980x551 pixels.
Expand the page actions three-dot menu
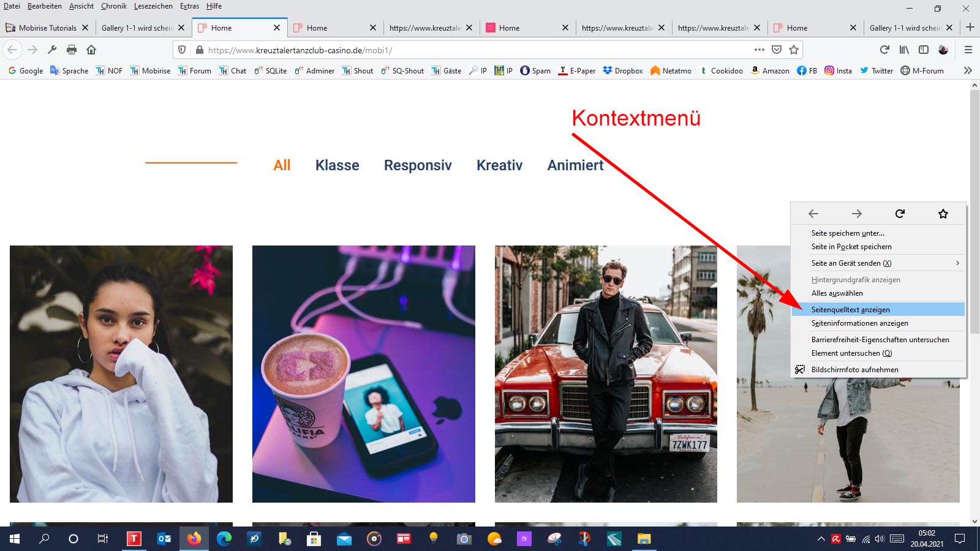pyautogui.click(x=759, y=50)
